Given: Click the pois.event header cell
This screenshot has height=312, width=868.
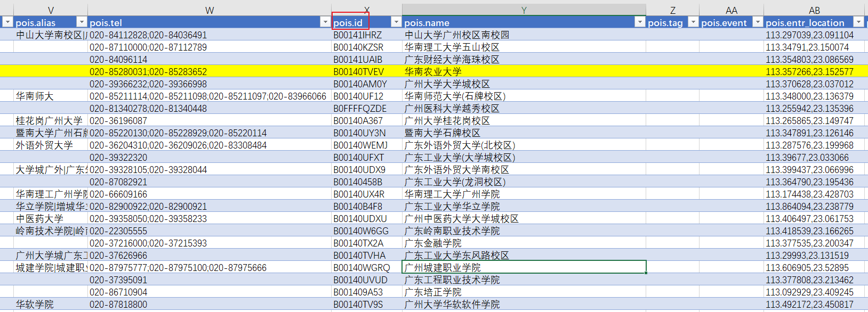Looking at the screenshot, I should (x=732, y=22).
